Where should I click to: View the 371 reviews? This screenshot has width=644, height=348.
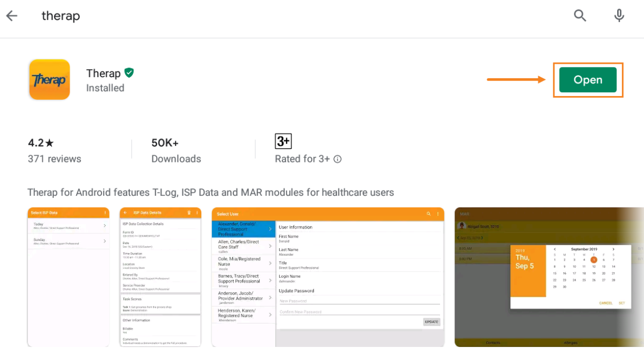point(54,159)
